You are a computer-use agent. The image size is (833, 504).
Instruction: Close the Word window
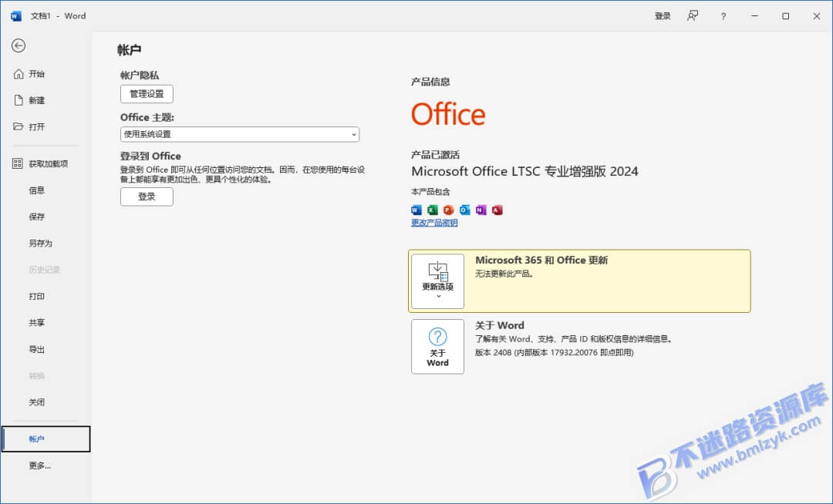coord(817,16)
